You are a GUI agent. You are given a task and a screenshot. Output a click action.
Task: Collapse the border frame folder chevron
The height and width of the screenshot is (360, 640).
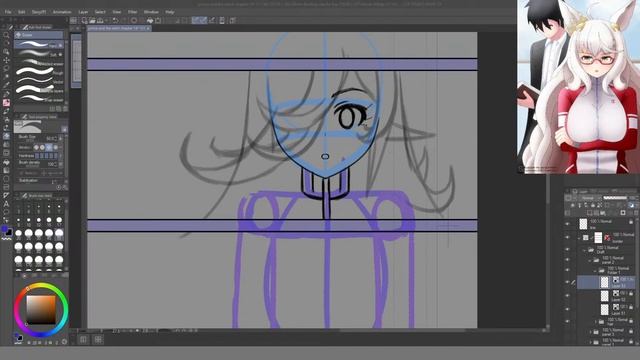(580, 238)
